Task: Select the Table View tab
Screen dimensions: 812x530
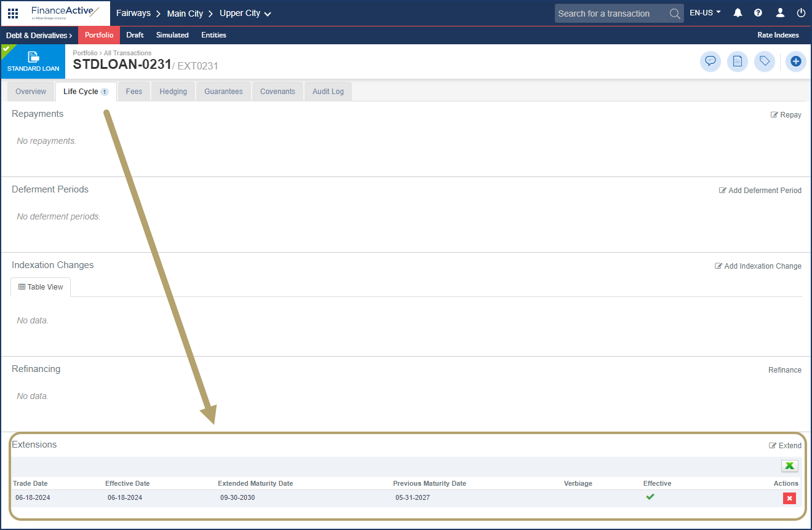Action: 41,287
